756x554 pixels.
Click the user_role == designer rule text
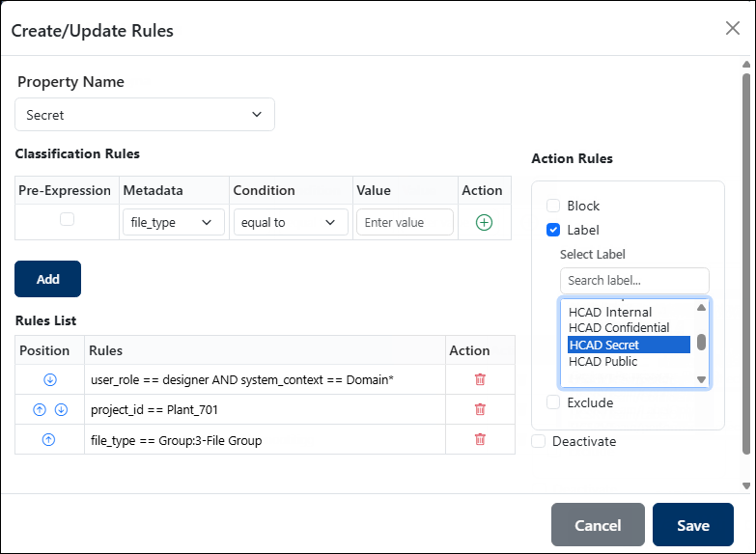pos(242,380)
